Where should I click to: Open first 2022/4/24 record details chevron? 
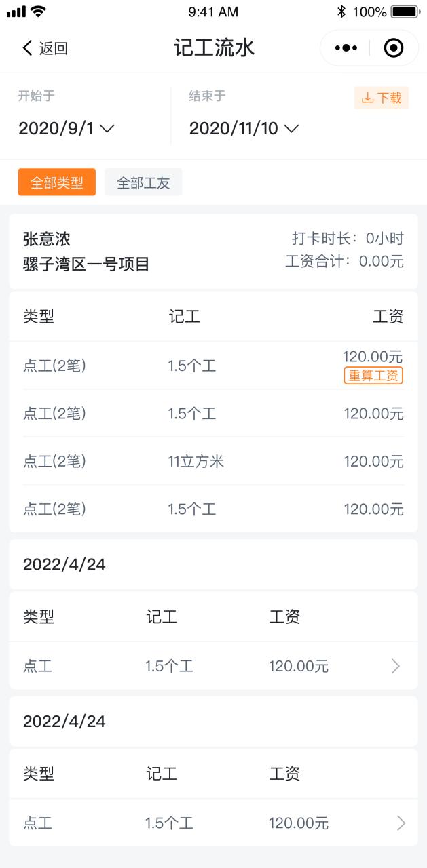click(x=396, y=667)
